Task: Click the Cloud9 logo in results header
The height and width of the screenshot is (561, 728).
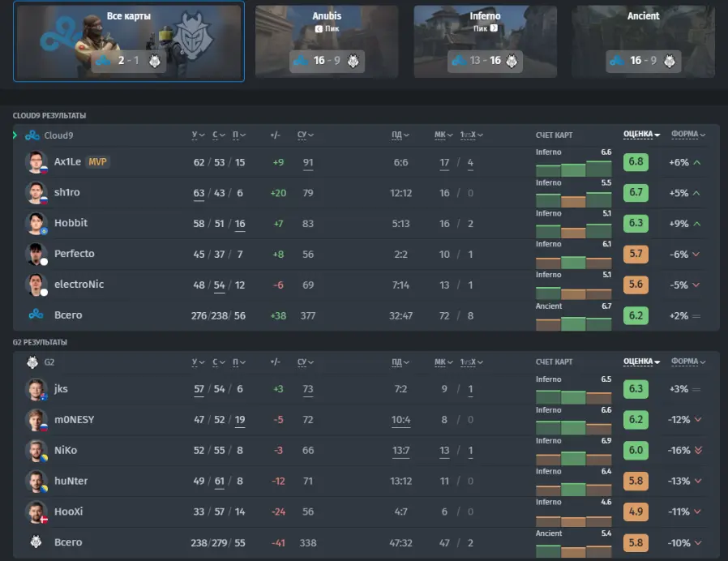Action: pyautogui.click(x=32, y=135)
